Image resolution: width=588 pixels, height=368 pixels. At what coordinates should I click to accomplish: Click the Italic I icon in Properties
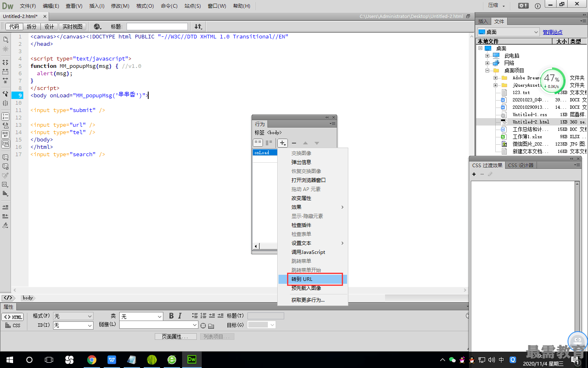[x=180, y=316]
